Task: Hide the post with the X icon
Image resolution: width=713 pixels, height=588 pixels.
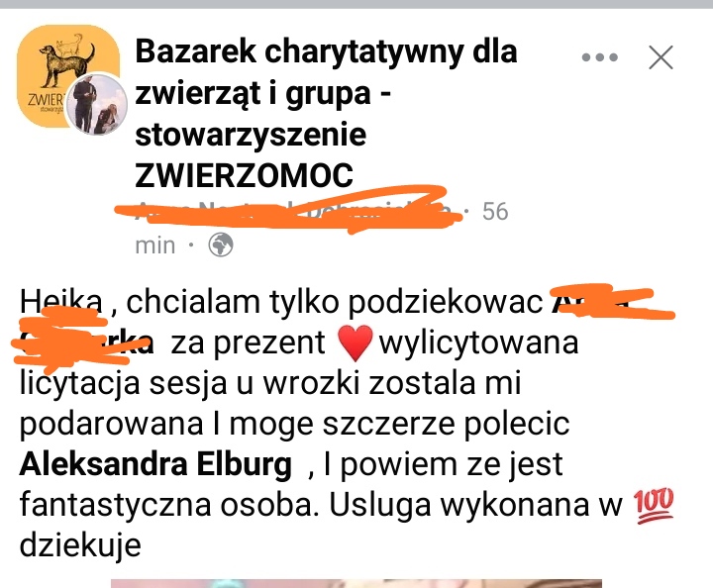Action: click(661, 57)
